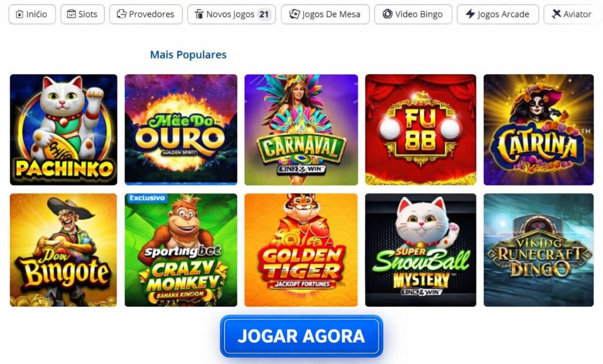Click the Provedores icon
Viewport: 603px width, 364px height.
click(x=121, y=14)
